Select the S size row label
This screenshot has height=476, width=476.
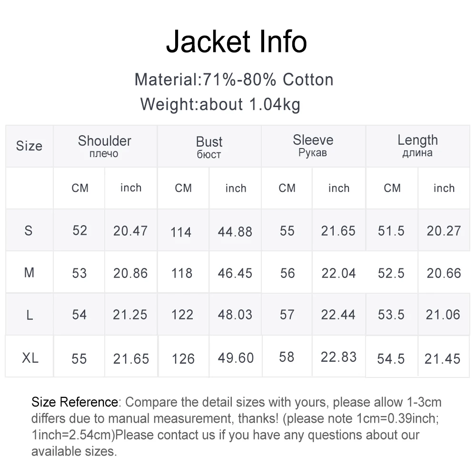tap(29, 230)
